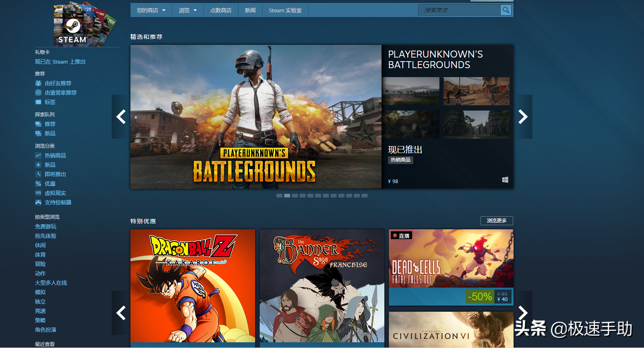Click the curators recommendation icon (由鉴赏家推荐)
This screenshot has height=348, width=644.
tap(38, 93)
